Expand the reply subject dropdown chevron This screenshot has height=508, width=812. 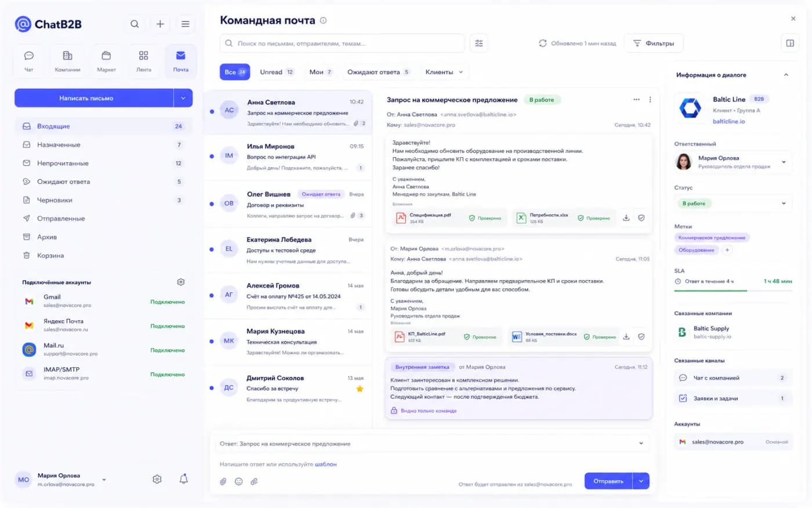tap(641, 444)
